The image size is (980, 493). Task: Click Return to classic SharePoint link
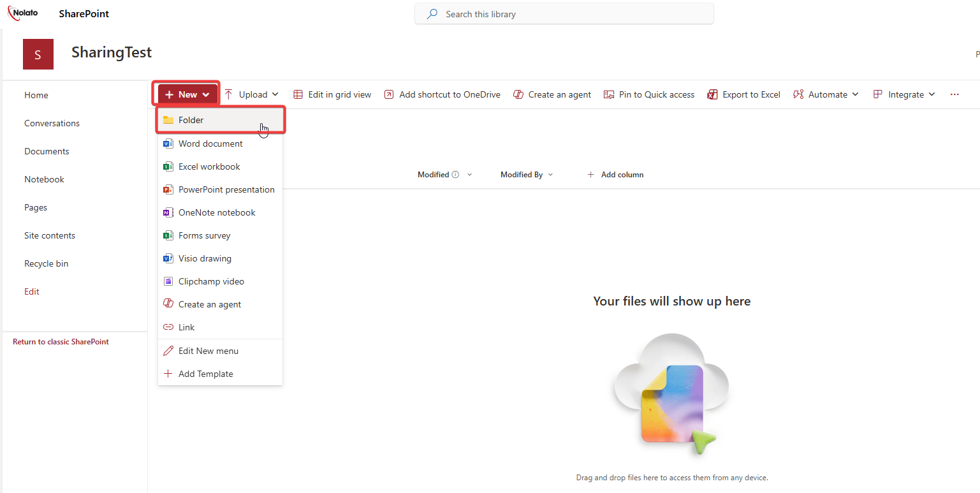(x=61, y=342)
